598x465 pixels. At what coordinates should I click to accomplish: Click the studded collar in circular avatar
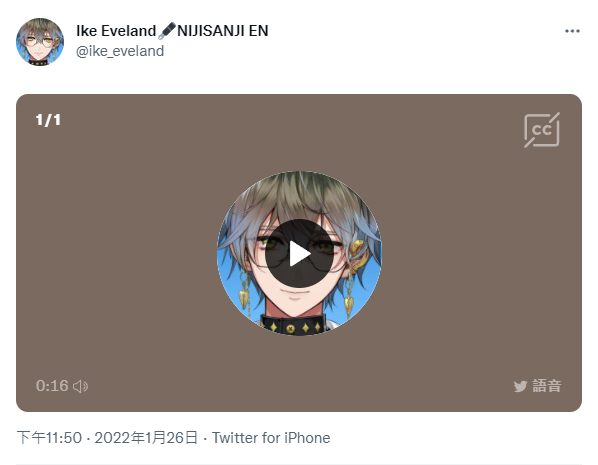(x=293, y=325)
